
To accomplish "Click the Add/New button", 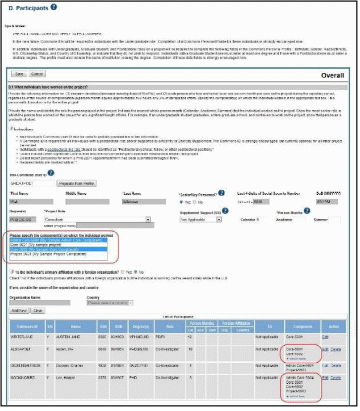I will point(19,310).
